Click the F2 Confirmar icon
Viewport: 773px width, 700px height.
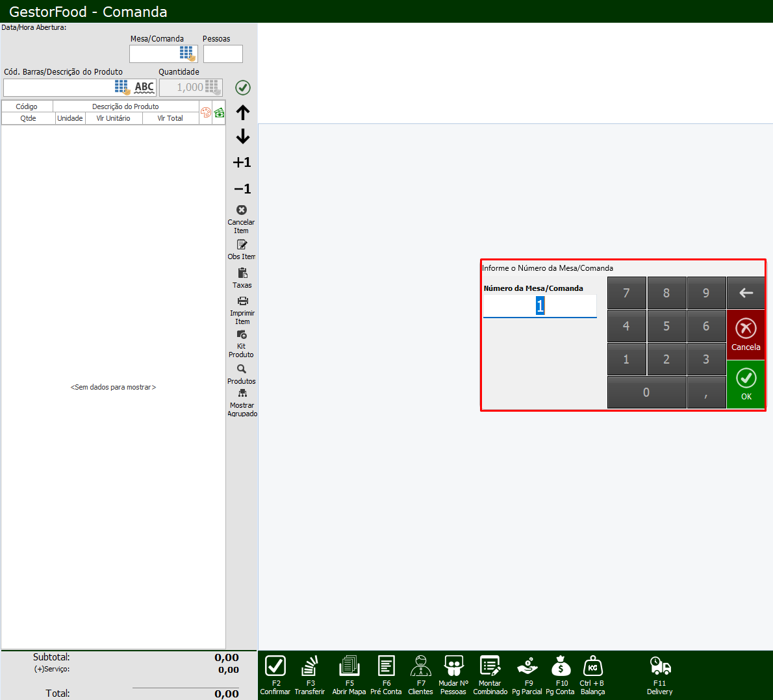(x=275, y=667)
